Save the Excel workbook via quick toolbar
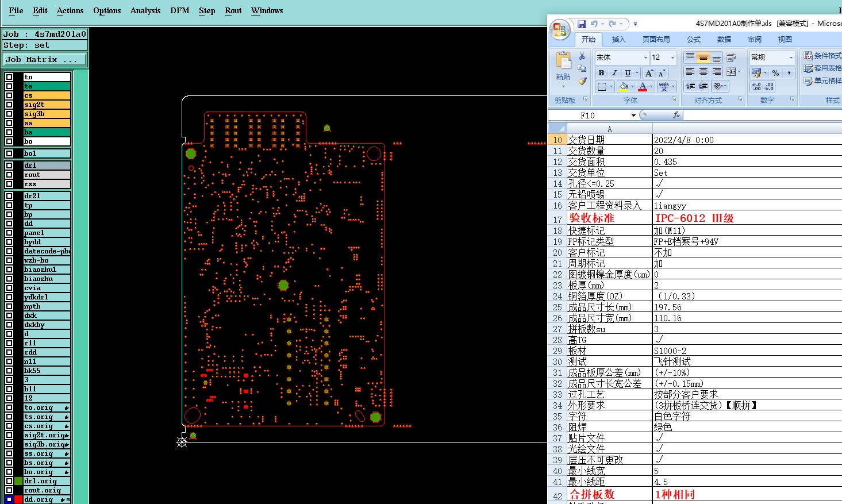The height and width of the screenshot is (504, 842). point(582,24)
